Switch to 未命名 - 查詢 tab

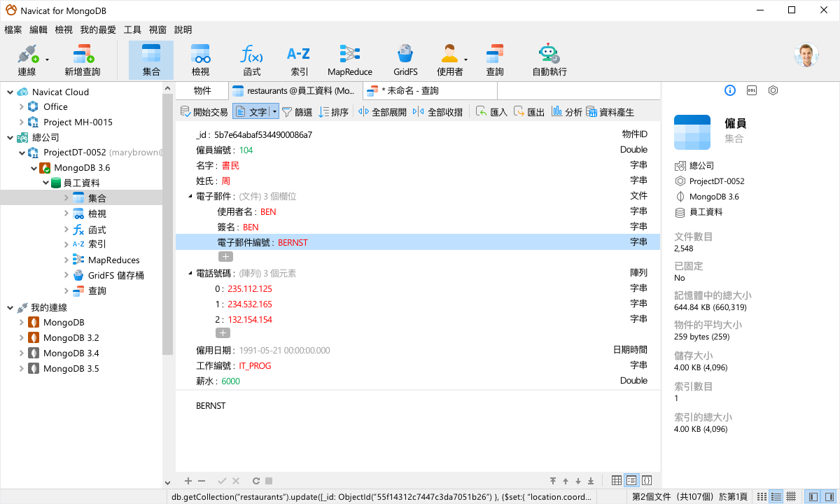(x=430, y=90)
